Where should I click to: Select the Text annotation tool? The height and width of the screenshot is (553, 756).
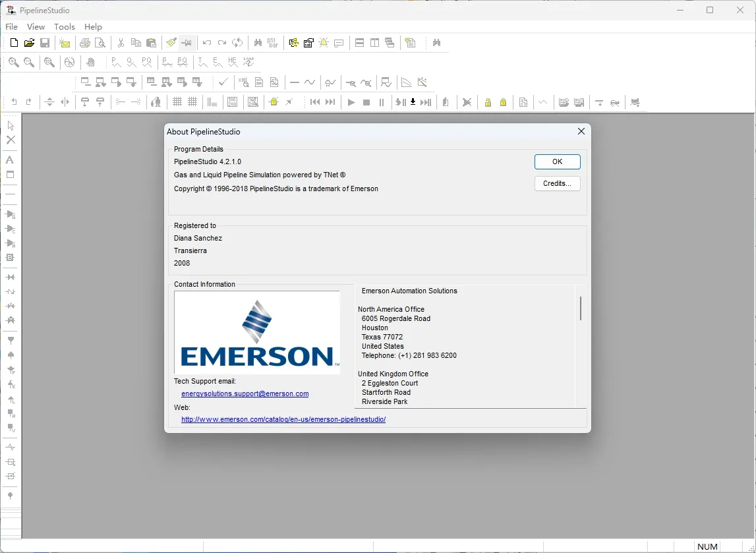click(x=9, y=160)
